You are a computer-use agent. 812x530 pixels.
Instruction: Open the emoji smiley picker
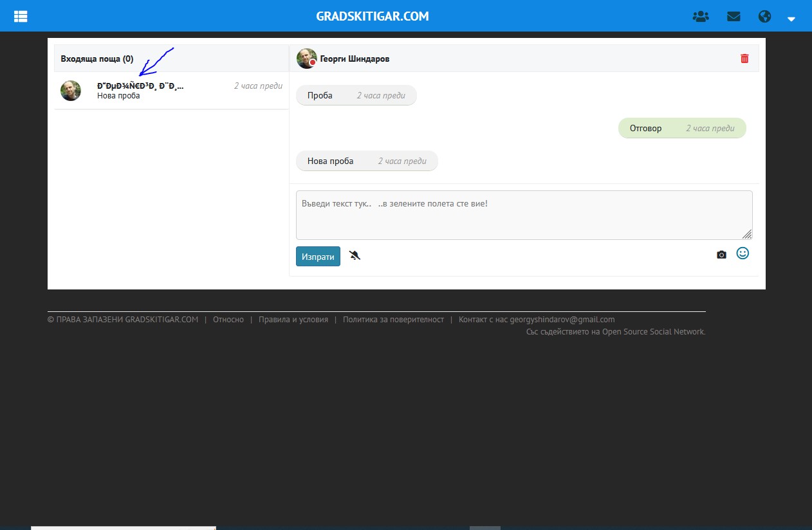click(x=743, y=253)
